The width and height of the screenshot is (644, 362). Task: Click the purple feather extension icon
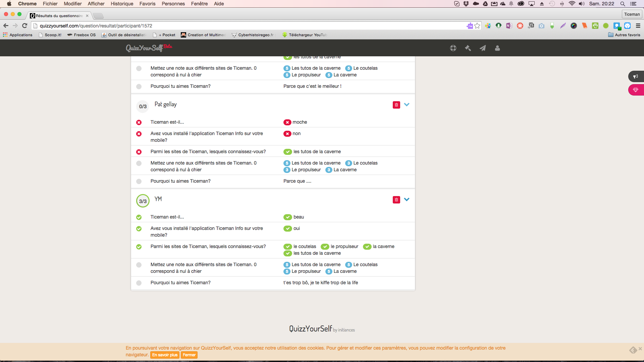[563, 26]
